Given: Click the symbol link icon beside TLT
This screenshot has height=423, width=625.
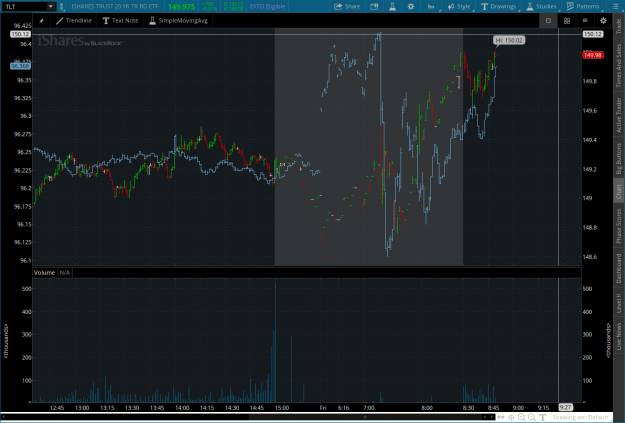Looking at the screenshot, I should coord(61,6).
